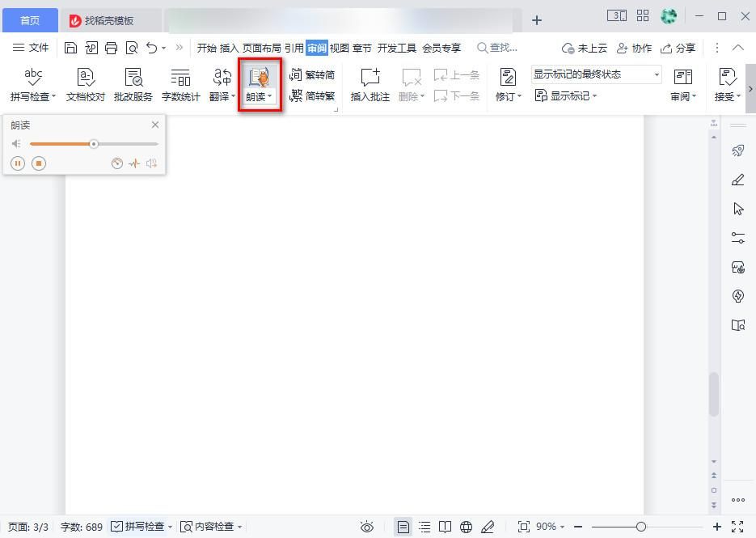Viewport: 756px width, 538px height.
Task: Open the Correction Service (批改服务)
Action: (133, 84)
